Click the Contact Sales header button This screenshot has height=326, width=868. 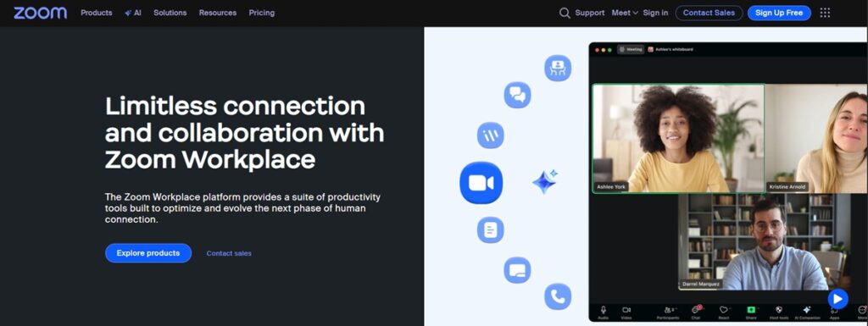point(709,13)
